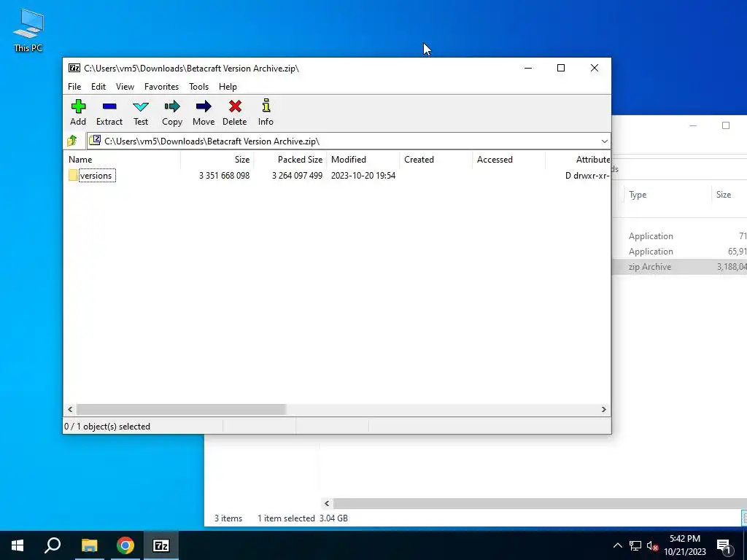This screenshot has width=747, height=560.
Task: Click the Move toolbar icon
Action: (x=204, y=112)
